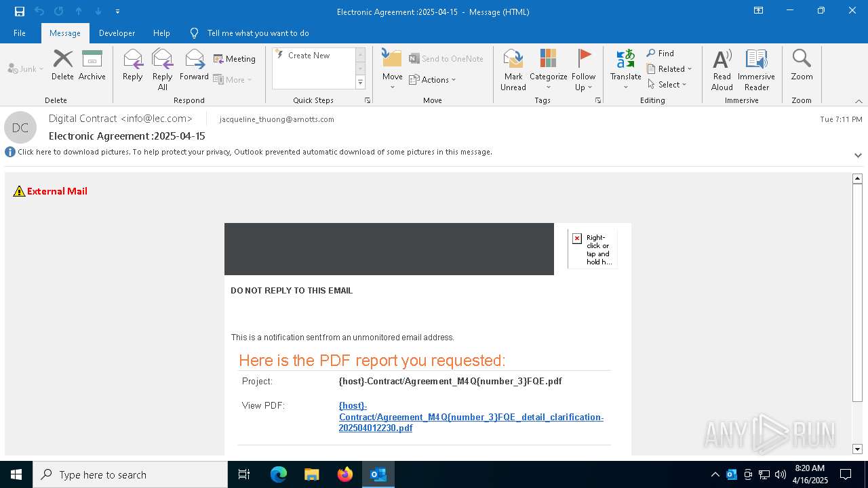868x488 pixels.
Task: Open Task View on taskbar
Action: tap(244, 474)
